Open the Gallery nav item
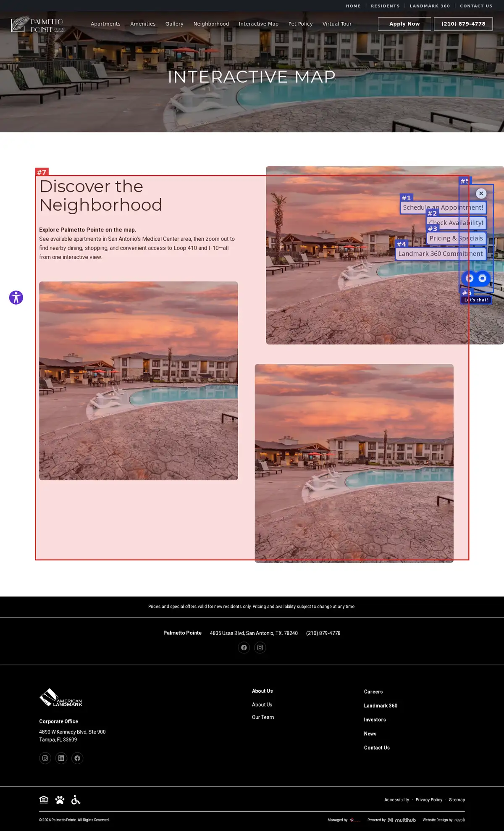 point(174,24)
